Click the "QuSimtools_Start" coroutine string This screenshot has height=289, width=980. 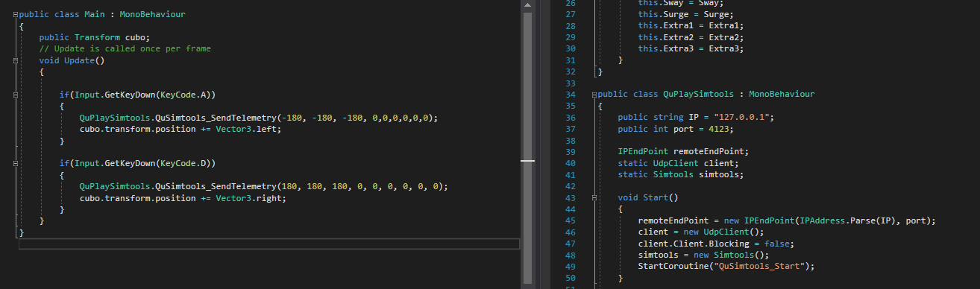click(760, 266)
